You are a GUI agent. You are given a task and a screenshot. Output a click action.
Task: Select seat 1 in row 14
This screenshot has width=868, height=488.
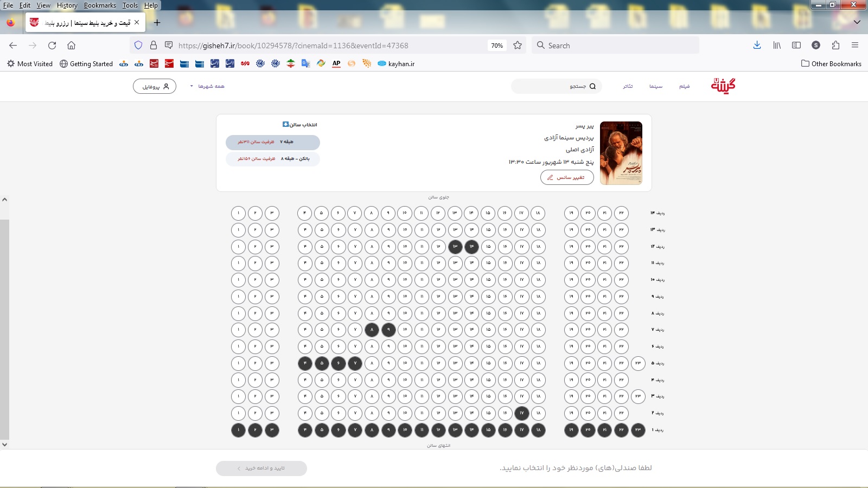point(238,213)
